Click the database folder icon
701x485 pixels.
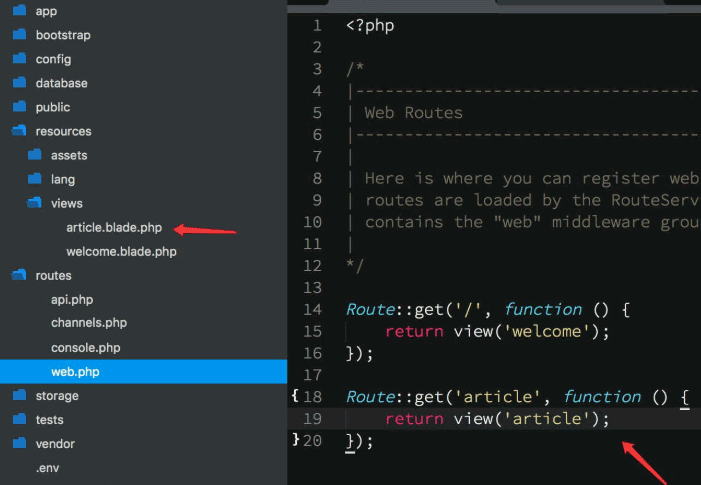click(x=19, y=83)
